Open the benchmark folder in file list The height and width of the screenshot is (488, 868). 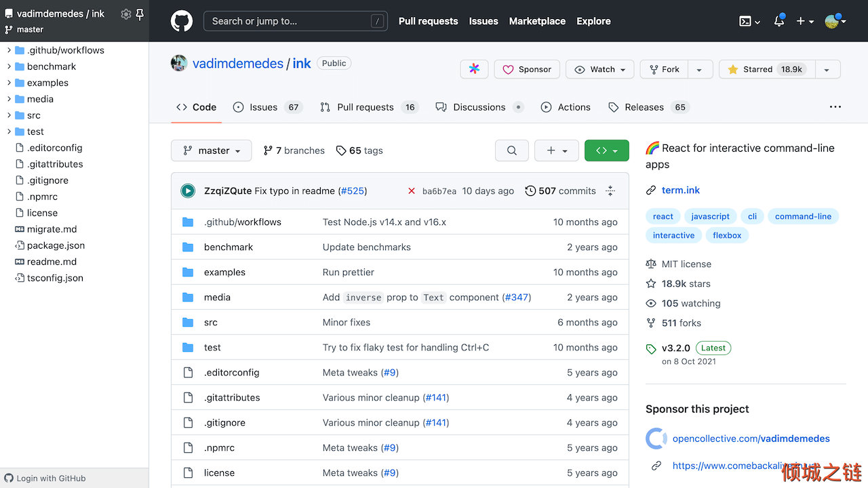(x=229, y=247)
